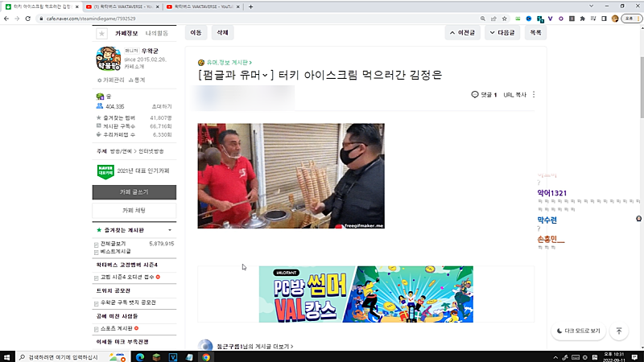
Task: Click the green extension icon in toolbar
Action: (x=518, y=19)
